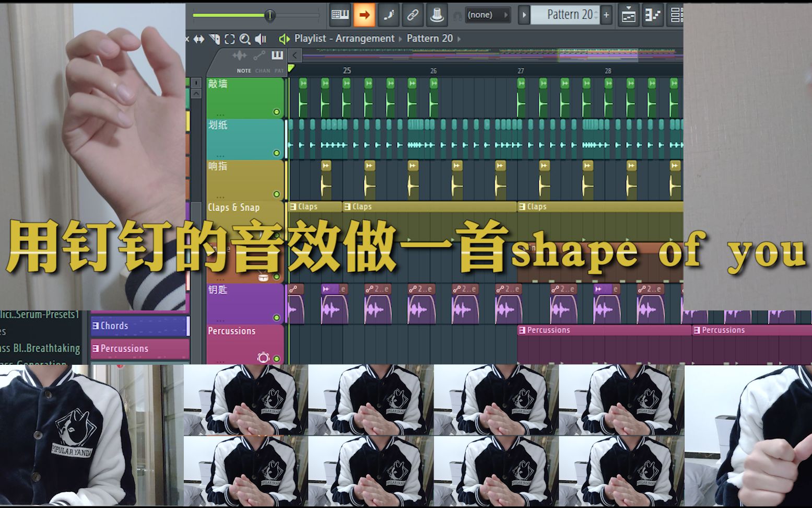Select the zoom magnifier tool
This screenshot has width=812, height=508.
pyautogui.click(x=244, y=39)
